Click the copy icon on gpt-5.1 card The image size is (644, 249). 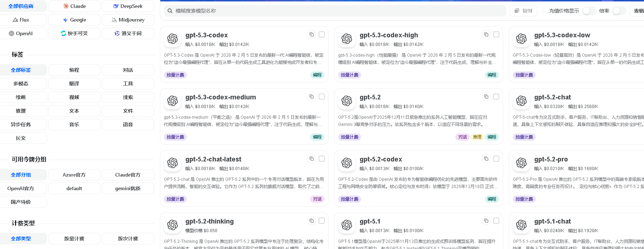point(486,221)
